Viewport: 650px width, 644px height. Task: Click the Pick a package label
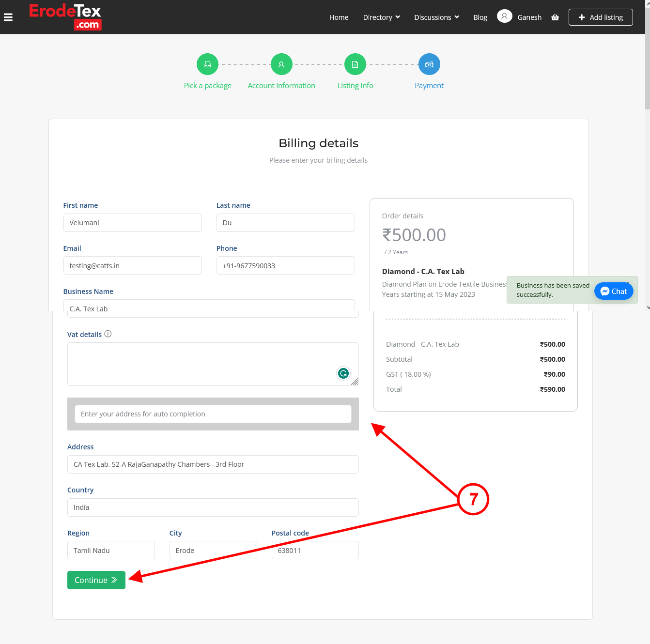click(x=207, y=86)
